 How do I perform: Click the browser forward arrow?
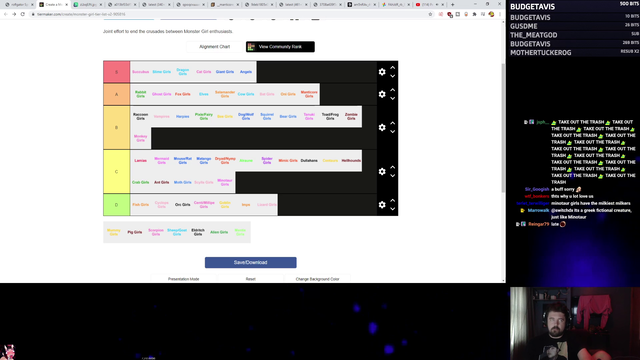click(x=14, y=14)
